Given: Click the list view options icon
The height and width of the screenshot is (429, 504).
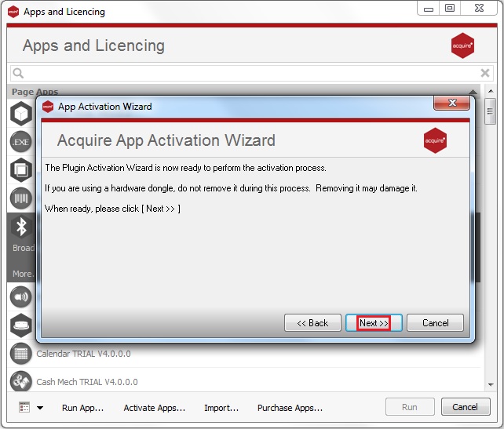Looking at the screenshot, I should [x=24, y=407].
